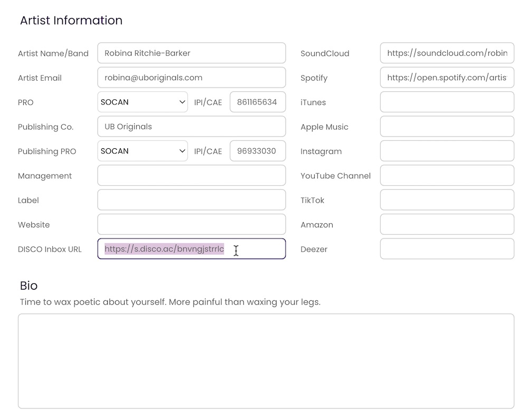Viewport: 528px width, 420px height.
Task: Click the SoundCloud label
Action: 325,53
